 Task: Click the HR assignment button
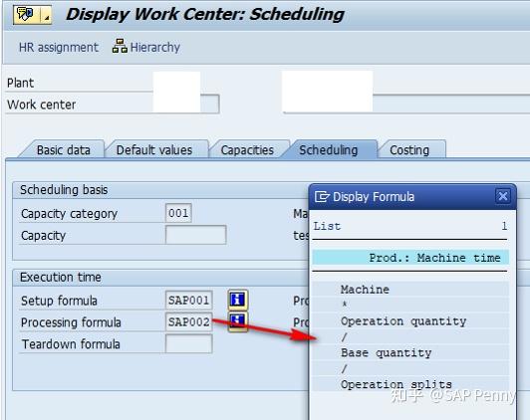click(x=59, y=47)
